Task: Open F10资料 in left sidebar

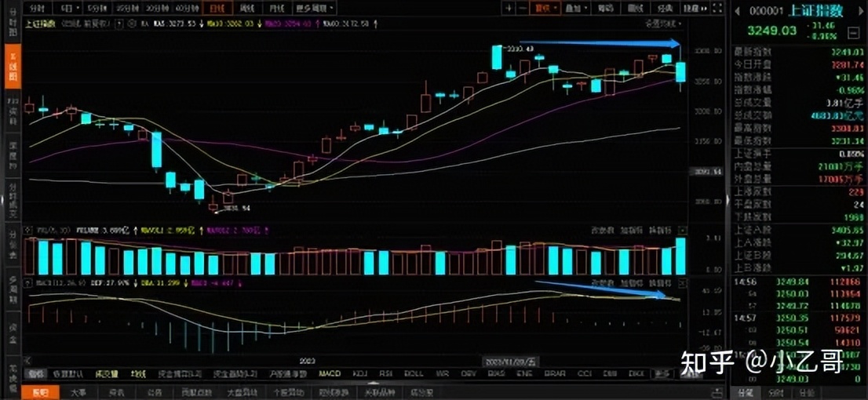Action: pyautogui.click(x=13, y=110)
